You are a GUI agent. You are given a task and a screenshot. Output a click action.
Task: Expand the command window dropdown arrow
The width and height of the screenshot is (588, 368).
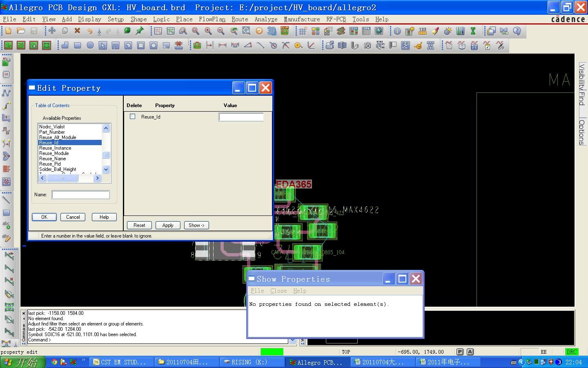(x=292, y=340)
